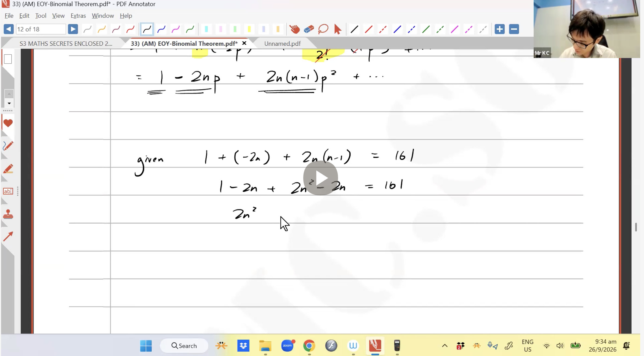Screen dimensions: 644x356
Task: Open the File menu
Action: (x=9, y=16)
